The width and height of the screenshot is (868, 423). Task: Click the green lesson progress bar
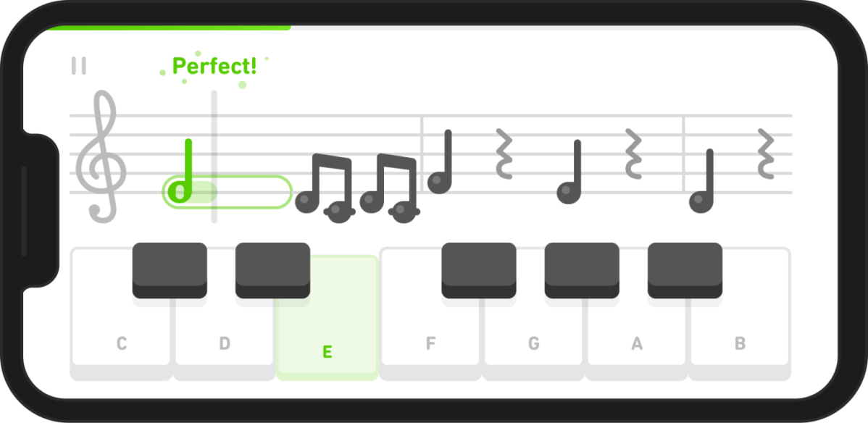pos(168,28)
